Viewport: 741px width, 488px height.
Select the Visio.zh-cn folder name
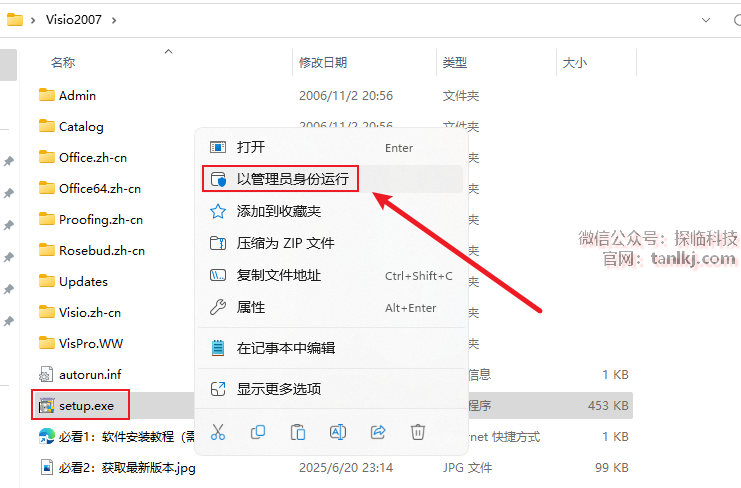click(x=90, y=312)
